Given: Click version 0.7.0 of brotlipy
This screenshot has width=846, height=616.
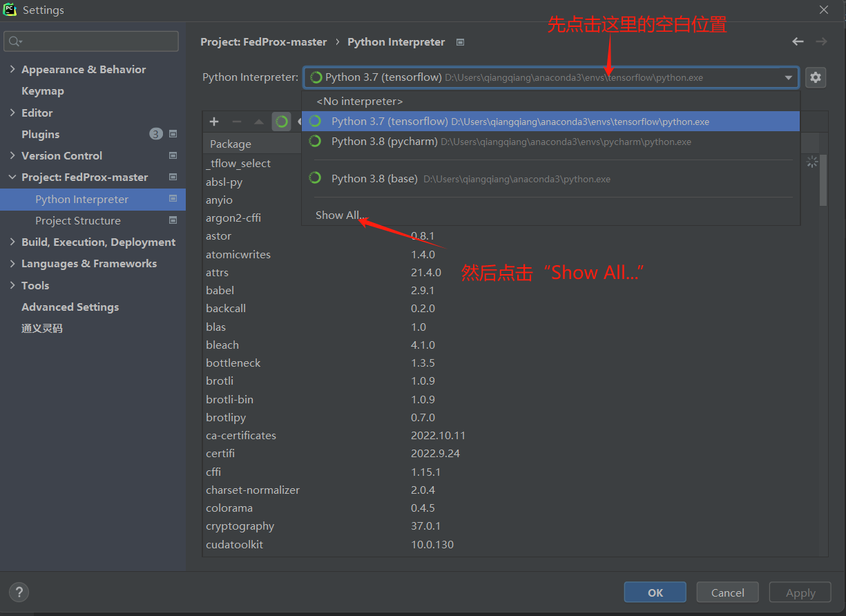Looking at the screenshot, I should [x=423, y=417].
